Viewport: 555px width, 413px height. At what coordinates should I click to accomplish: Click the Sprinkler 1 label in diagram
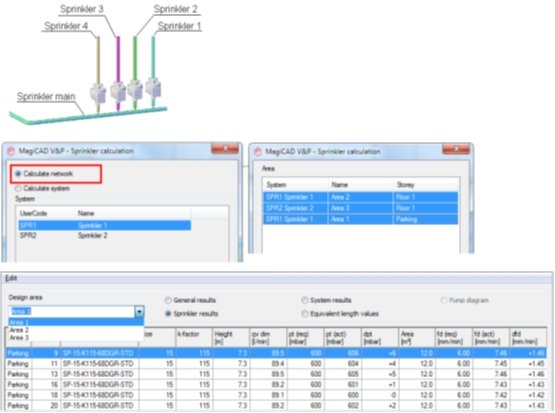[179, 26]
